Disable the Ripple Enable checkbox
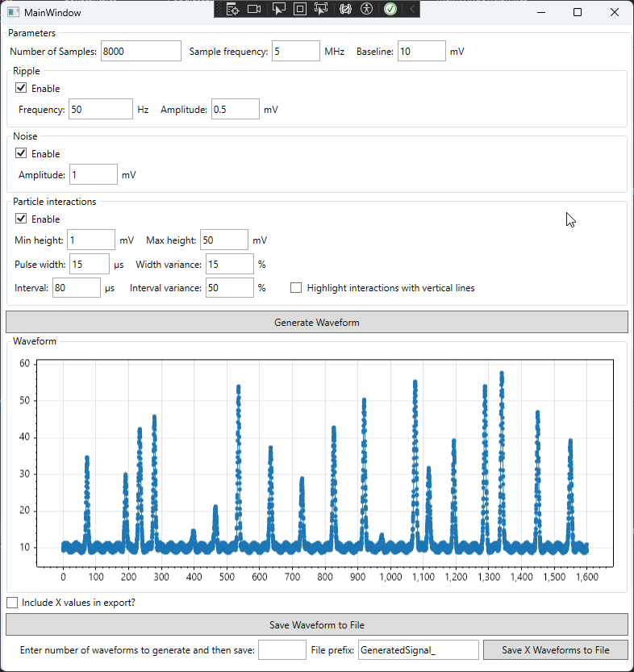 (21, 88)
